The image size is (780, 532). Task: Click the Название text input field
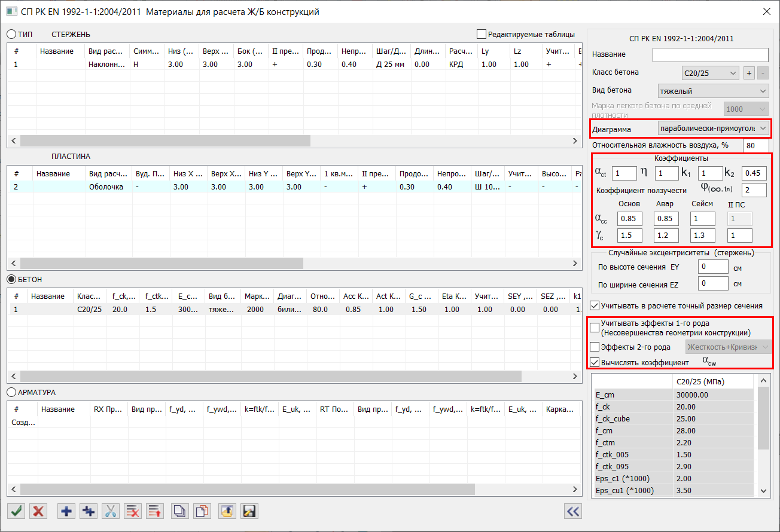(x=710, y=55)
